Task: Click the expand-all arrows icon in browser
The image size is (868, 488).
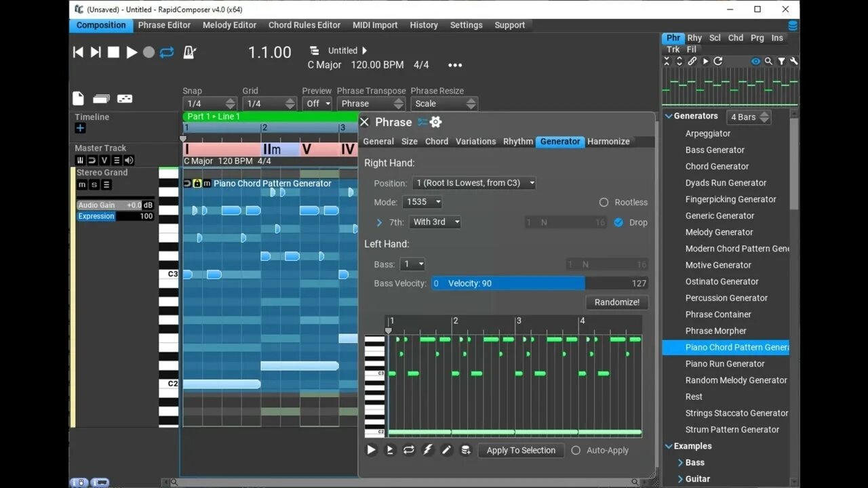Action: coord(679,61)
